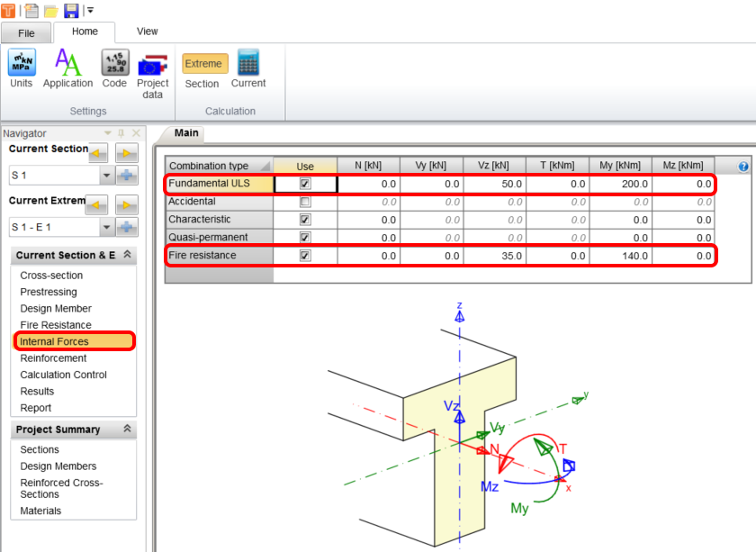Uncheck the Characteristic Use checkbox
756x552 pixels.
pos(305,220)
